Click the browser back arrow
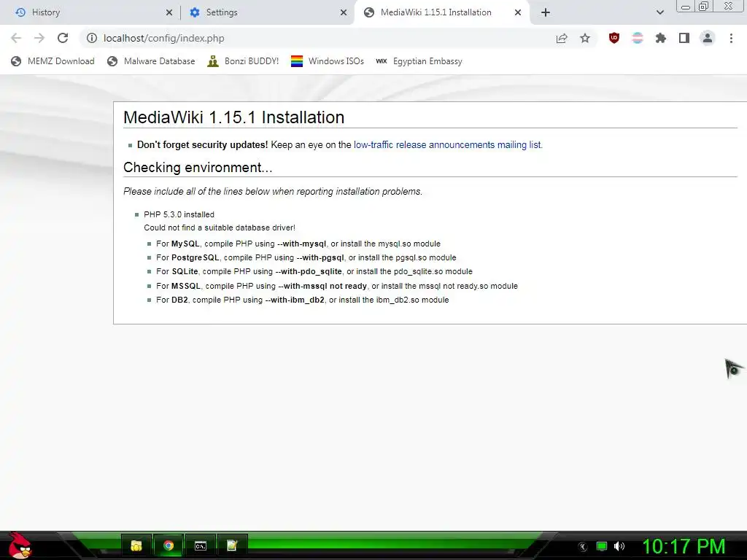This screenshot has width=747, height=560. point(16,38)
